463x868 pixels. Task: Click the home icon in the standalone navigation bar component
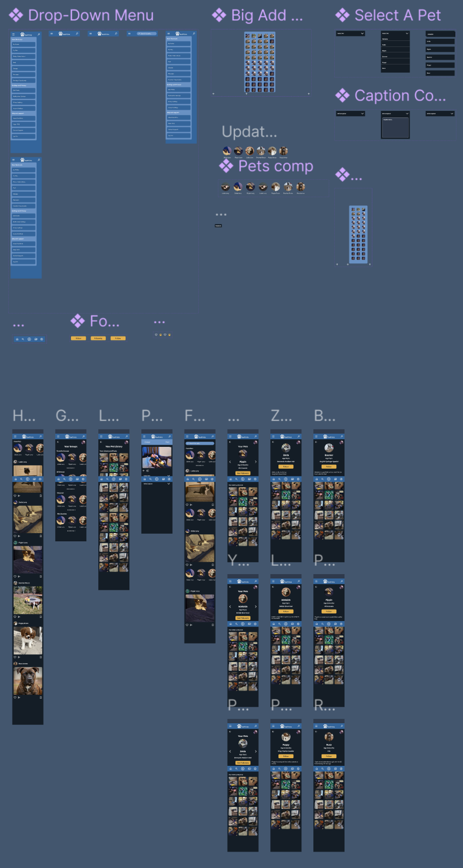pos(17,339)
